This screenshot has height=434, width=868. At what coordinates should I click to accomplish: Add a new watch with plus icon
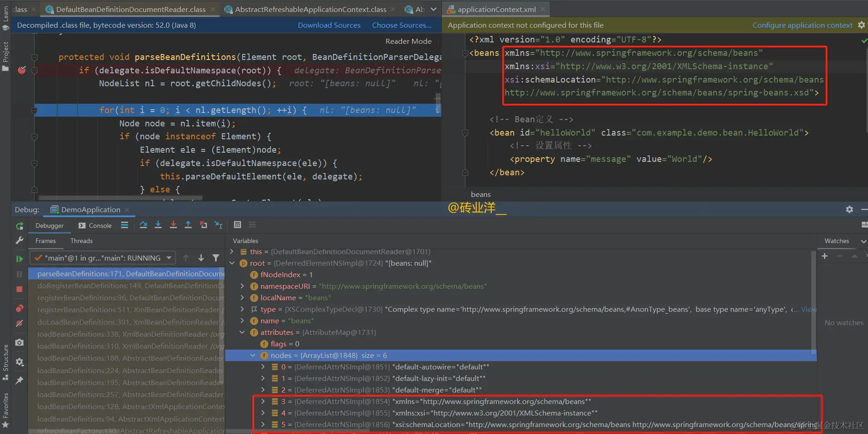825,256
